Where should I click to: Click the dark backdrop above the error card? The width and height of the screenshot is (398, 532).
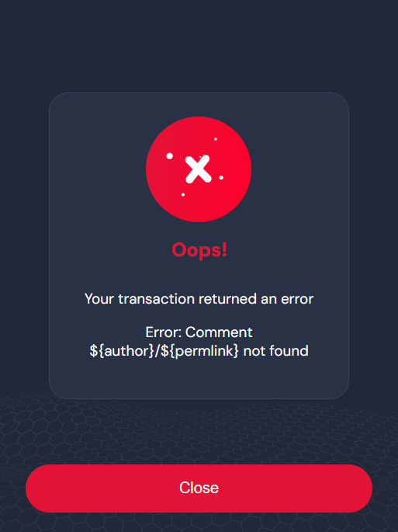click(x=199, y=46)
